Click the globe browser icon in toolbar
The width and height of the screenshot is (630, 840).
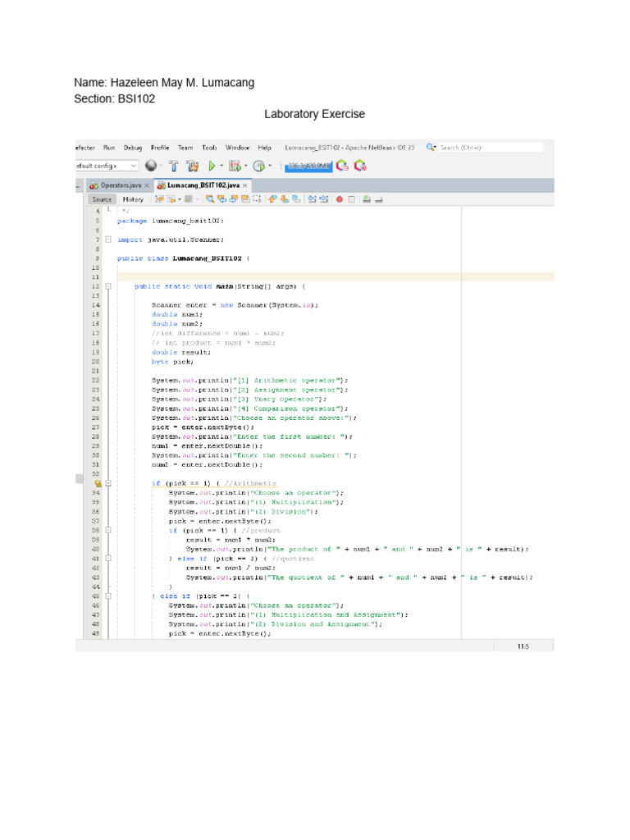[151, 166]
